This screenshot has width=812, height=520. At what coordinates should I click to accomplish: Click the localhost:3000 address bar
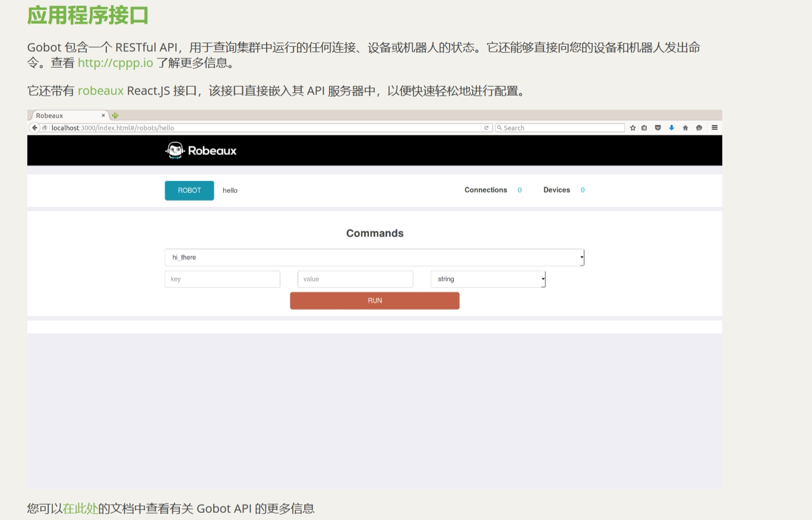[x=266, y=128]
